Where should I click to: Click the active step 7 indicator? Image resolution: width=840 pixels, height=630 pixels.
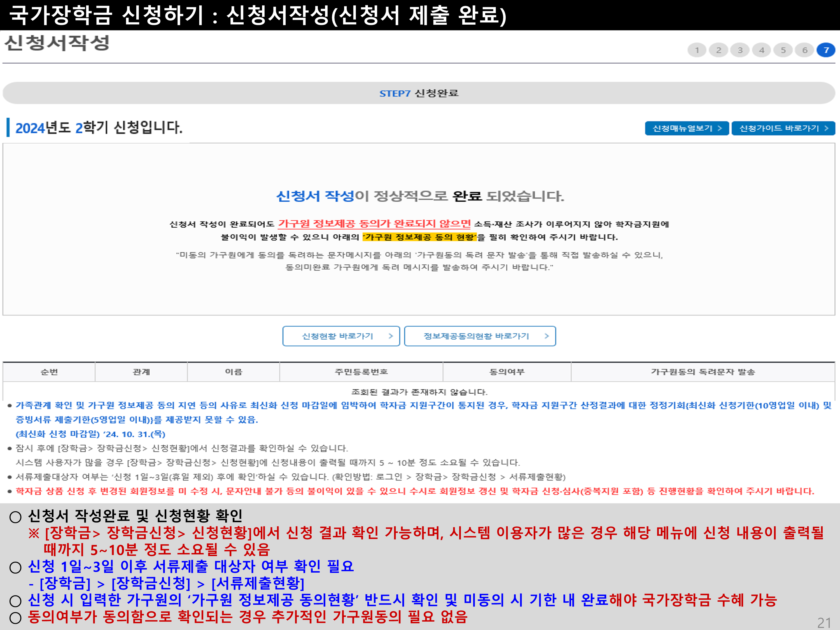point(826,50)
